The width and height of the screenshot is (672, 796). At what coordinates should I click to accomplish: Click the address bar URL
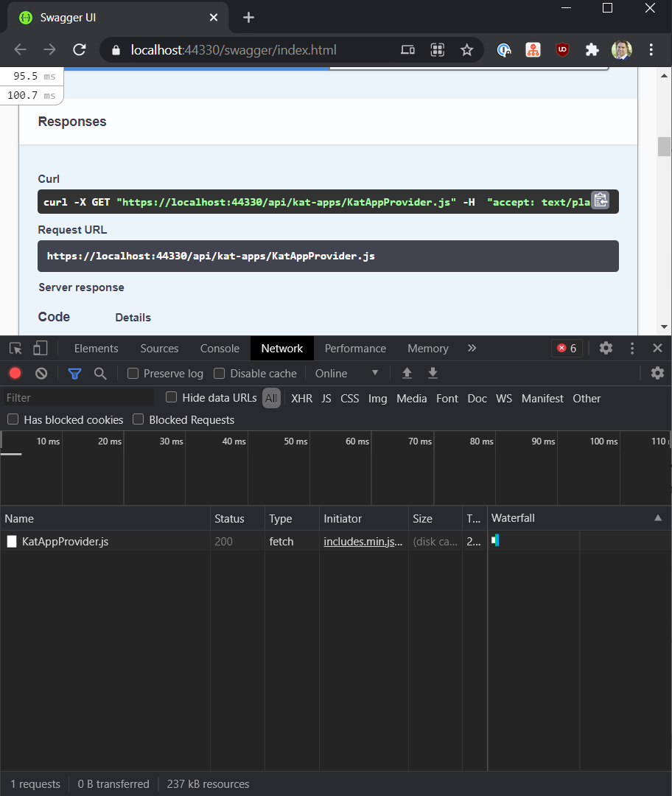click(234, 50)
